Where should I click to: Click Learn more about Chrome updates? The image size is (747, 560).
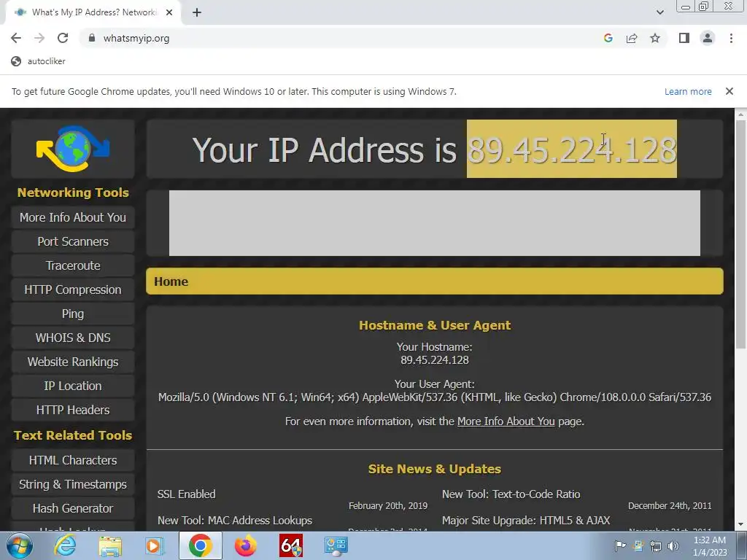pyautogui.click(x=688, y=91)
